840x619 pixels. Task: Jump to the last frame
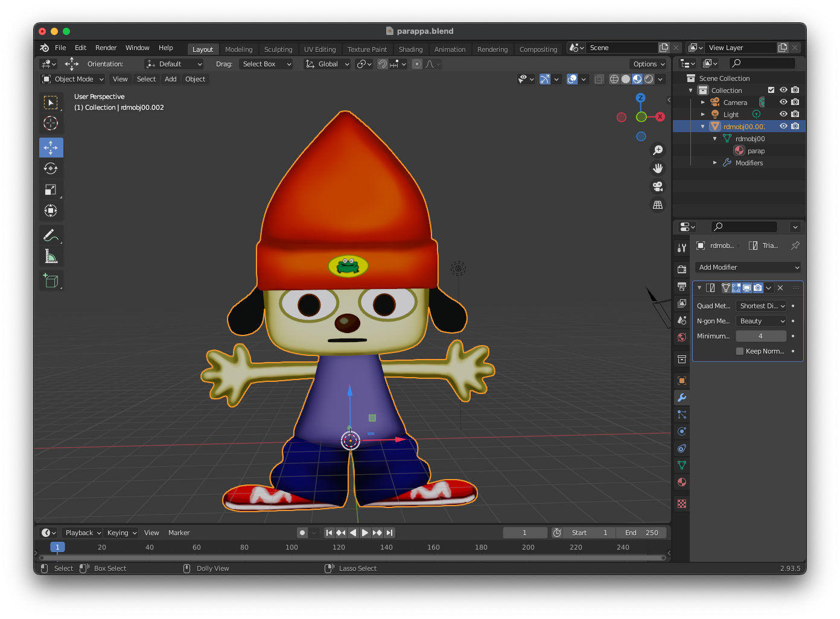(390, 533)
